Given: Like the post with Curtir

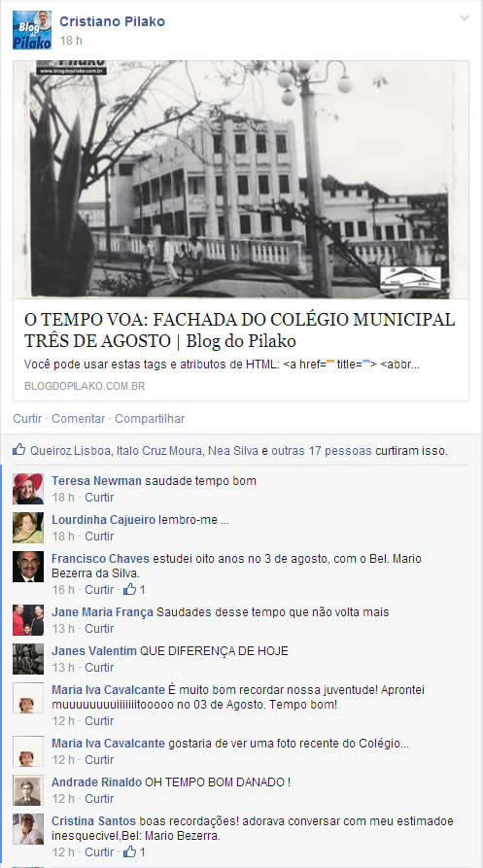Looking at the screenshot, I should point(27,419).
